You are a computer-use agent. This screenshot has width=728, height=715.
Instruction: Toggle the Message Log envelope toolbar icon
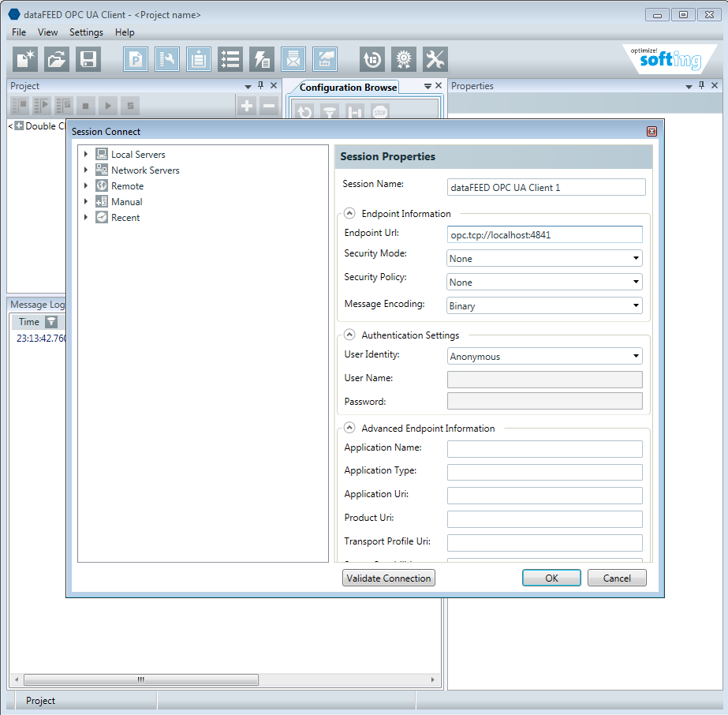click(293, 59)
